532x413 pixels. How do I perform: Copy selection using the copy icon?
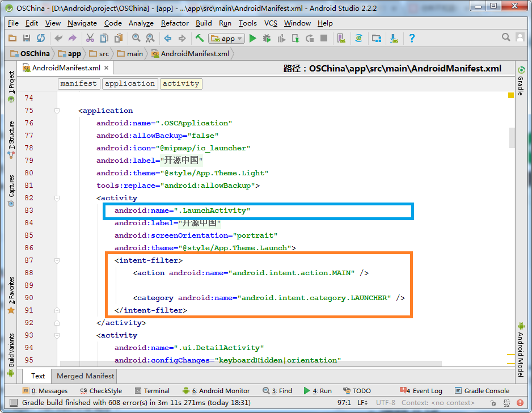point(104,39)
